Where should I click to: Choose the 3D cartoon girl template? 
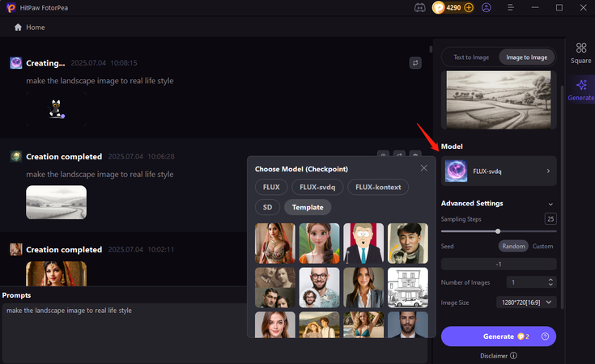[319, 243]
